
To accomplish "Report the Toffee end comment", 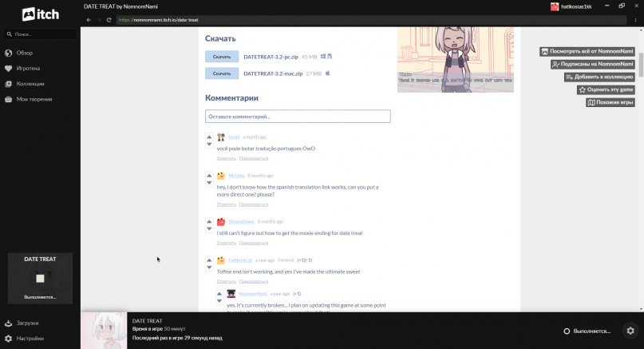I will (254, 282).
